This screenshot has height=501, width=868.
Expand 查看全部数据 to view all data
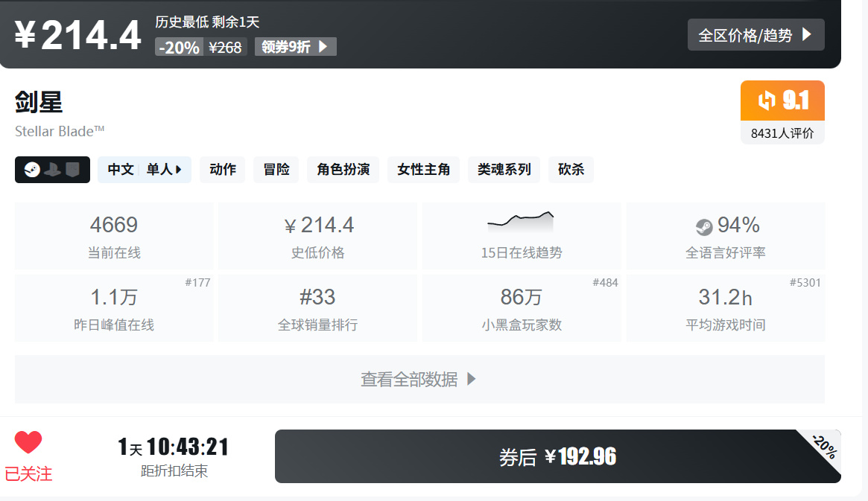coord(419,380)
